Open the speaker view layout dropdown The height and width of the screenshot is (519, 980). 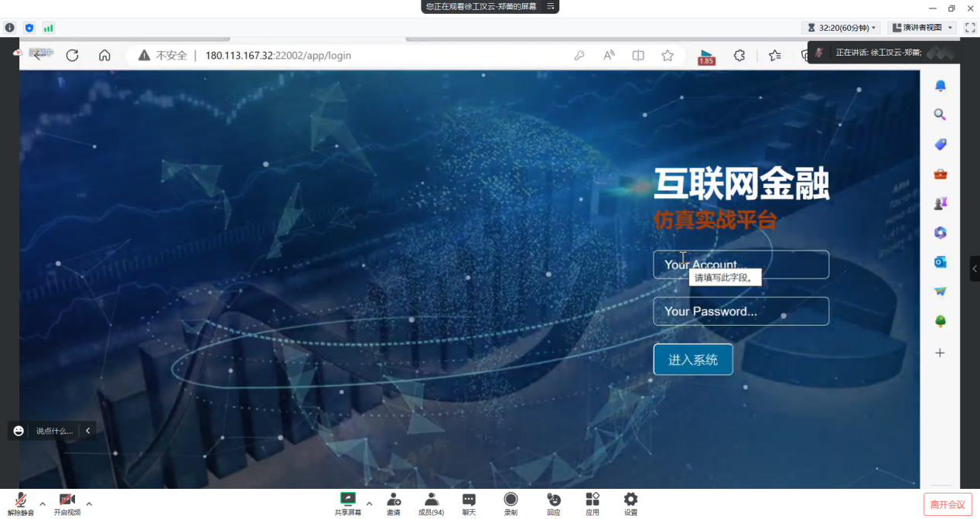pyautogui.click(x=922, y=28)
